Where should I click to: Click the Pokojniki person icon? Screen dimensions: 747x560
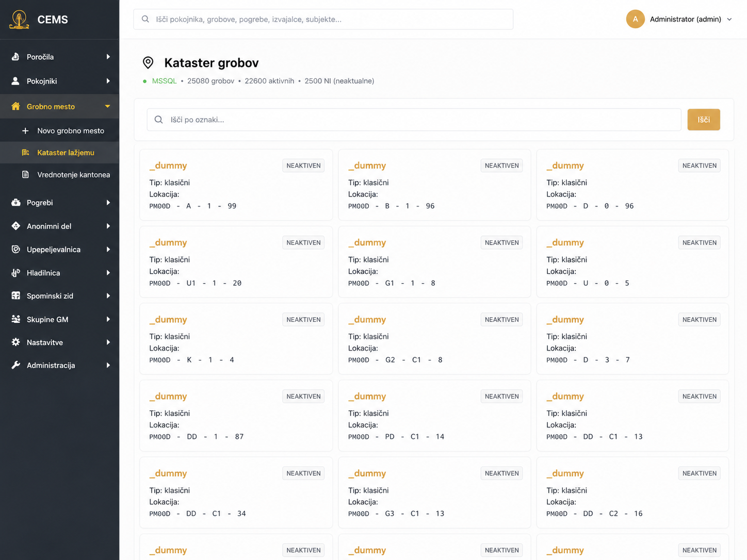tap(15, 81)
